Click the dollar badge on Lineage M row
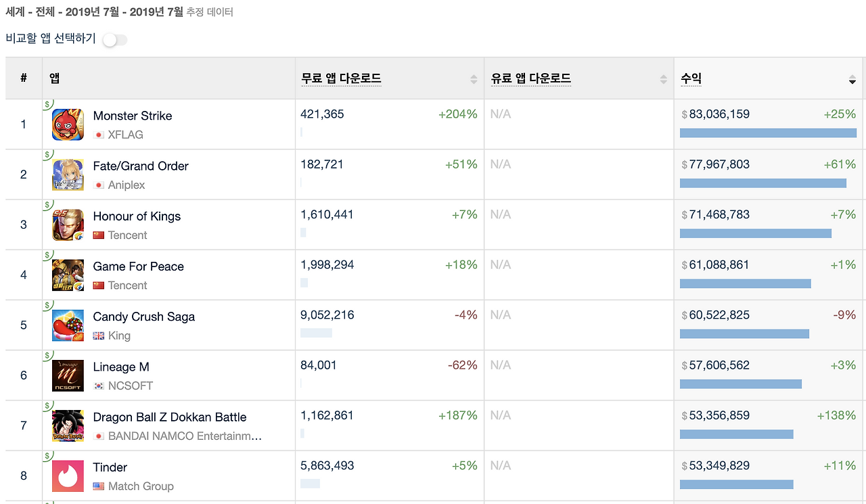This screenshot has width=866, height=504. [x=47, y=355]
